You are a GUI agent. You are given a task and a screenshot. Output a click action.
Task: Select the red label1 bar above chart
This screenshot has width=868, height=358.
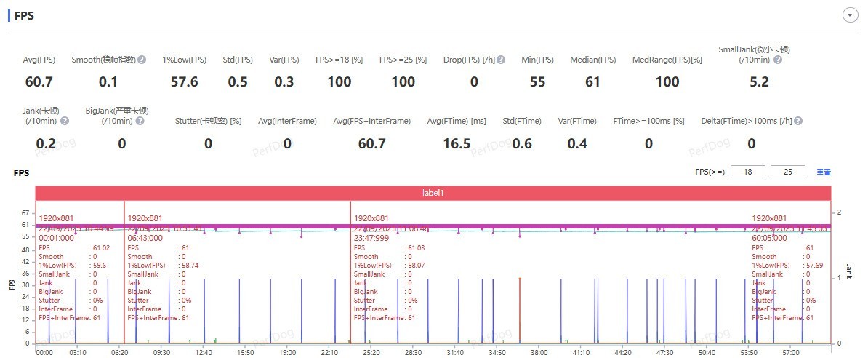tap(433, 193)
